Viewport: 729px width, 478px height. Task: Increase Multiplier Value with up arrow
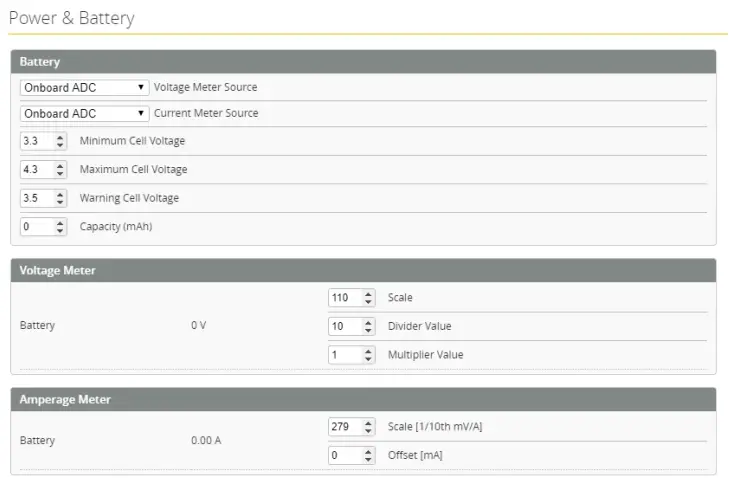point(368,351)
